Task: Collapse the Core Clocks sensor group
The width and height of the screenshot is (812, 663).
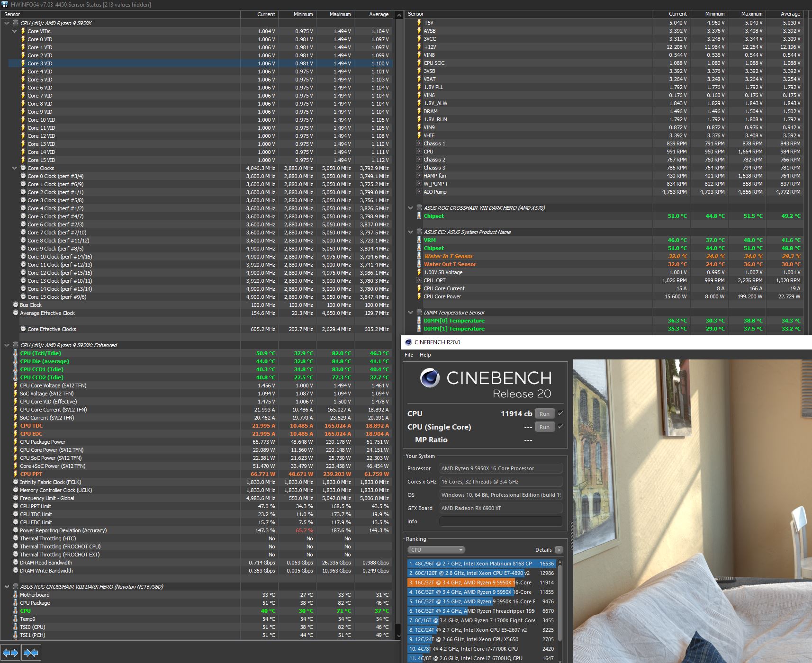Action: click(x=14, y=168)
